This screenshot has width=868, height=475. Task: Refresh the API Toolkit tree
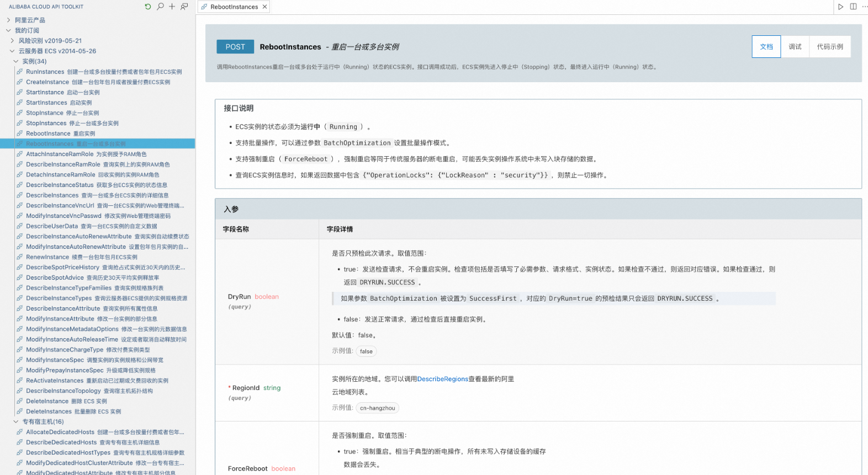(148, 7)
